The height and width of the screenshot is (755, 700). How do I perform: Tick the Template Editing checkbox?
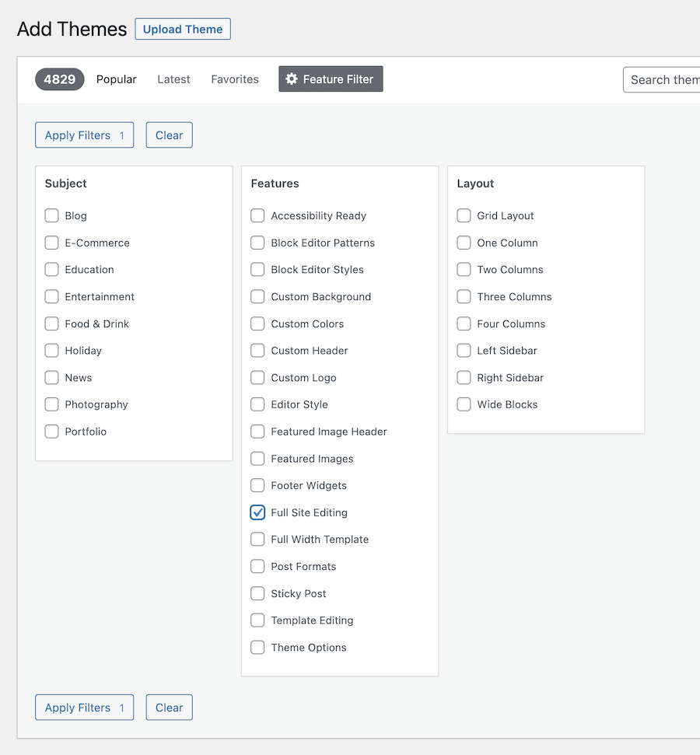coord(257,620)
